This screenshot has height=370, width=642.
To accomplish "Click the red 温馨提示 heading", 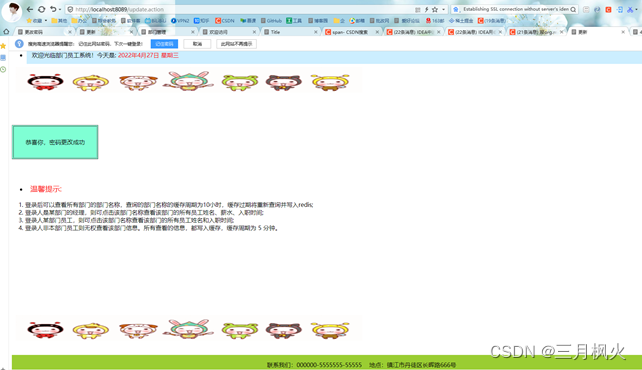I will 45,189.
